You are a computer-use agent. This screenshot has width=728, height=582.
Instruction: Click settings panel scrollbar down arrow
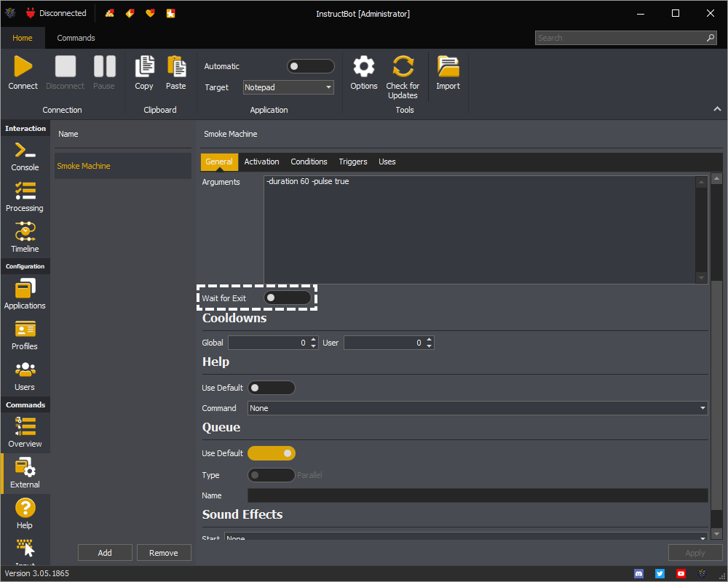[x=717, y=534]
